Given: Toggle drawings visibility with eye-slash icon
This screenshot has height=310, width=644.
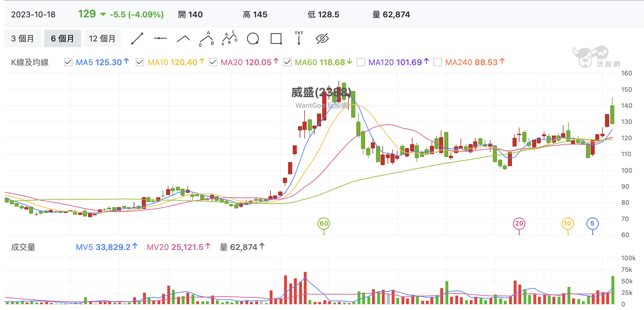Looking at the screenshot, I should (322, 39).
